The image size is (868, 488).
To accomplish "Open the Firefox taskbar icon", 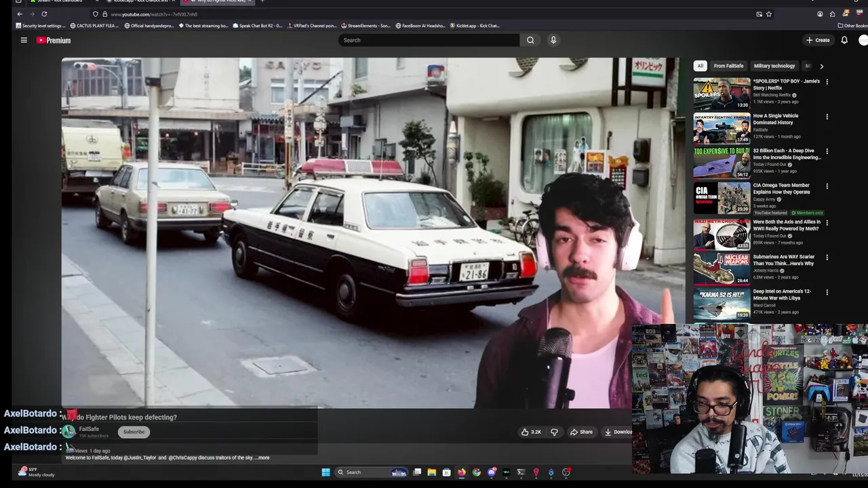I will click(x=462, y=472).
